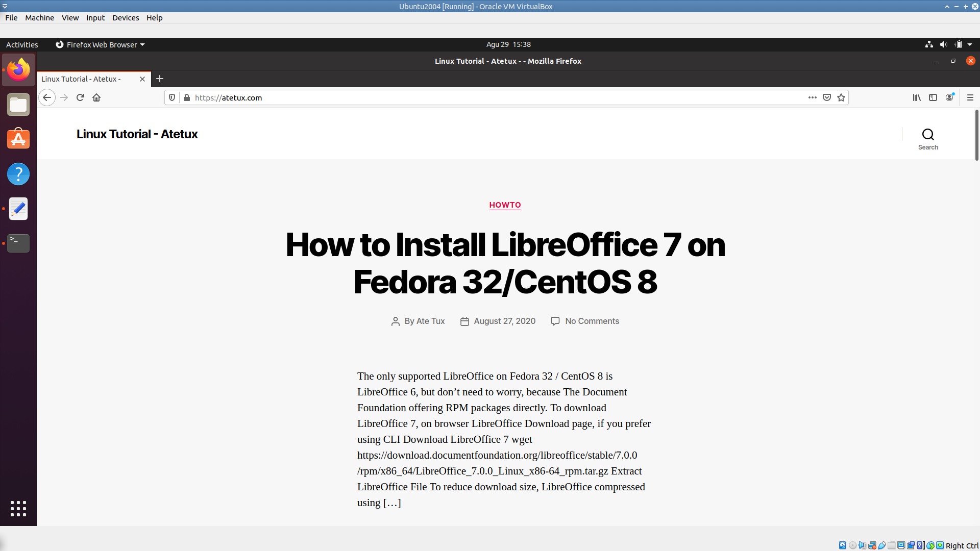The height and width of the screenshot is (551, 980).
Task: Click the VirtualBox keyboard capture arrow icon
Action: coord(940,545)
